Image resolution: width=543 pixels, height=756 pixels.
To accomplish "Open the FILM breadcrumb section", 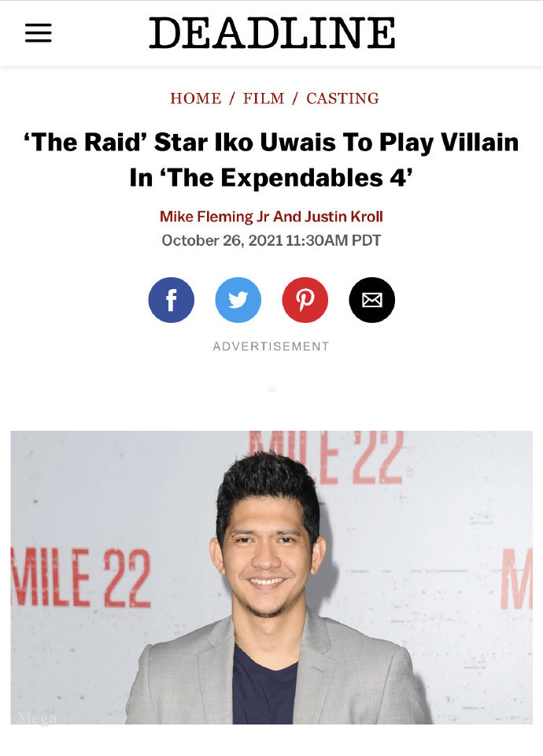I will (264, 98).
